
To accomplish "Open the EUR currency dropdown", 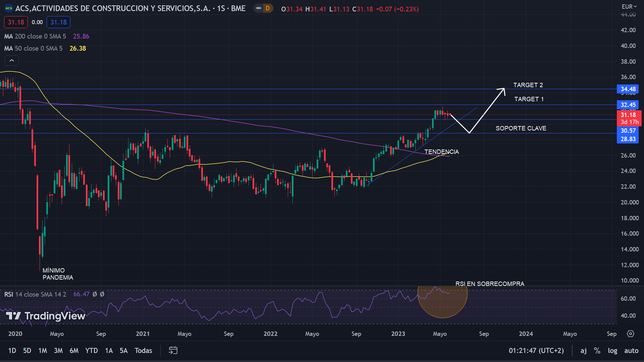I will coord(629,7).
